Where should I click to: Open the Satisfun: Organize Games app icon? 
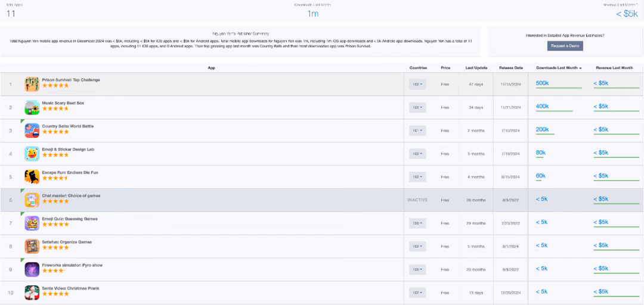coord(32,246)
